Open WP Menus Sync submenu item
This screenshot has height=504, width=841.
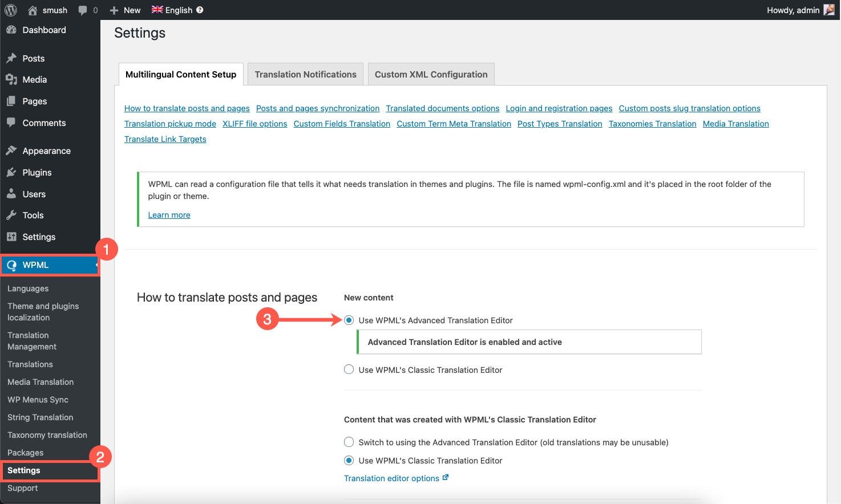click(x=38, y=400)
